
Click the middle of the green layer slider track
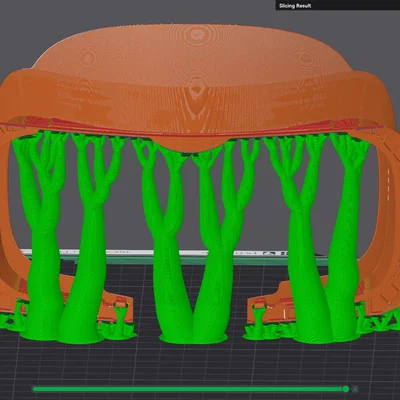coord(190,389)
